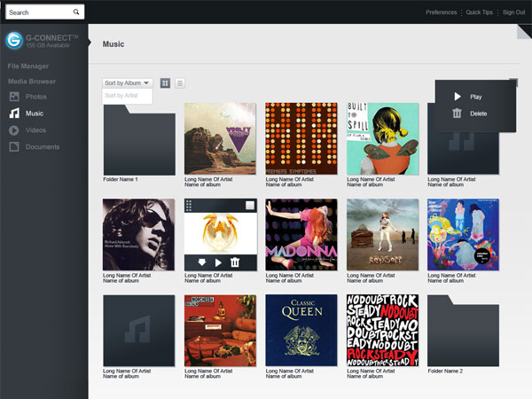
Task: Click the drag-handle dots on hovered album
Action: (x=190, y=206)
